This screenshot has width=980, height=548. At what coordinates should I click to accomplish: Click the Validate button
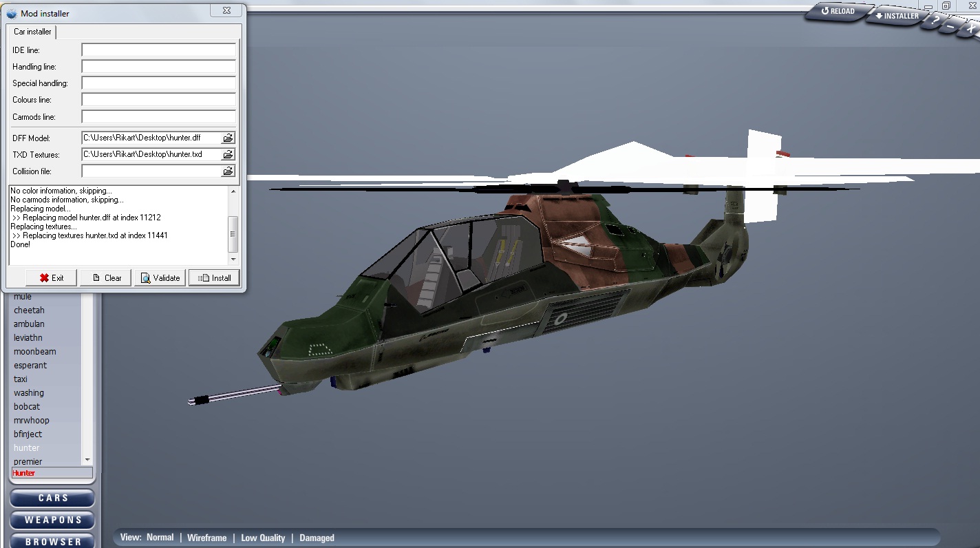click(160, 278)
